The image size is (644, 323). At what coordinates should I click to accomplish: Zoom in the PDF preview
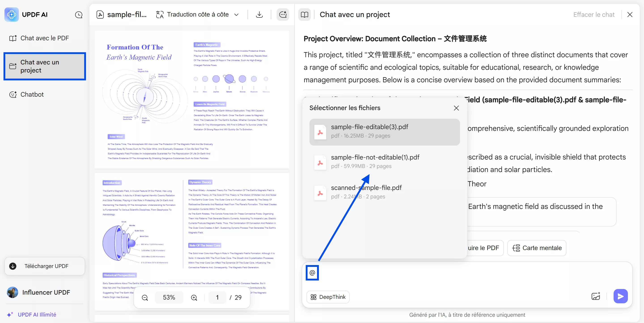pos(194,297)
